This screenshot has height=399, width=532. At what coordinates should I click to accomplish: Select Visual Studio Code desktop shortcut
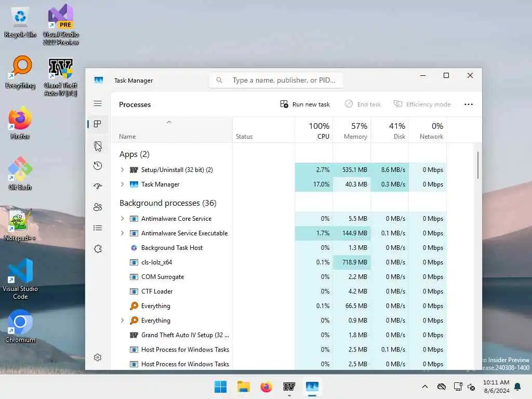[20, 279]
